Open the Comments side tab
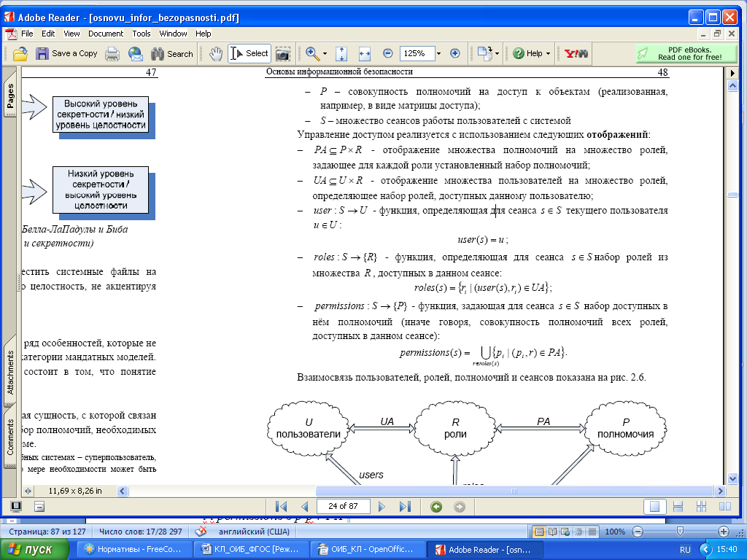 10,437
